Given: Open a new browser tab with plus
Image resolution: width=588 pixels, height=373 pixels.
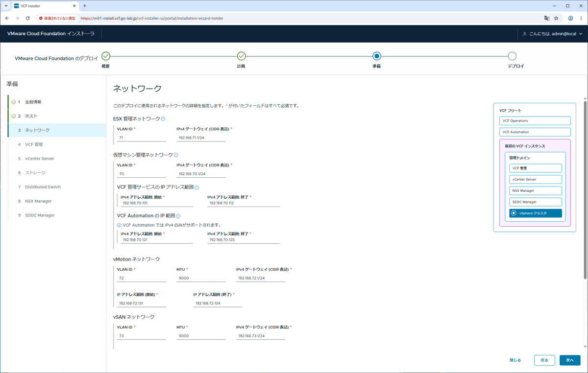Looking at the screenshot, I should pos(85,6).
